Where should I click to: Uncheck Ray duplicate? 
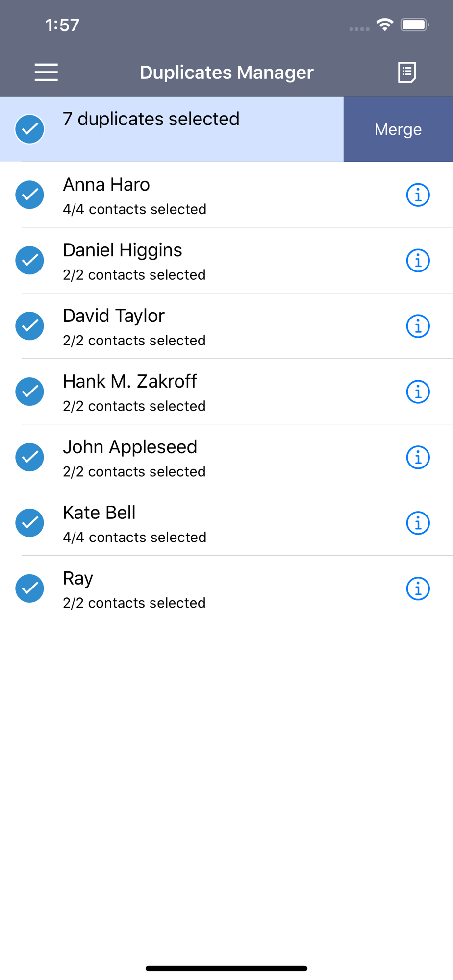(30, 589)
